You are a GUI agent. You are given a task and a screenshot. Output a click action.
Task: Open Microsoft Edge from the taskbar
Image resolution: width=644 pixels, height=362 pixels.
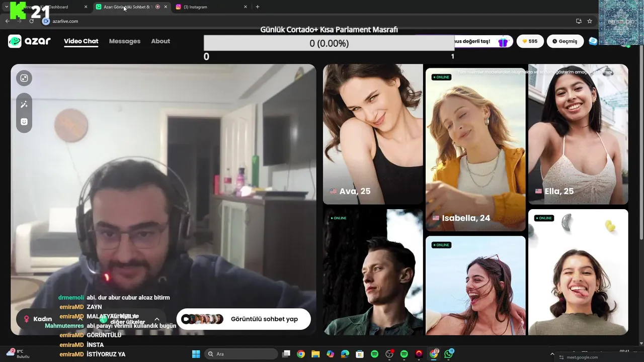345,354
